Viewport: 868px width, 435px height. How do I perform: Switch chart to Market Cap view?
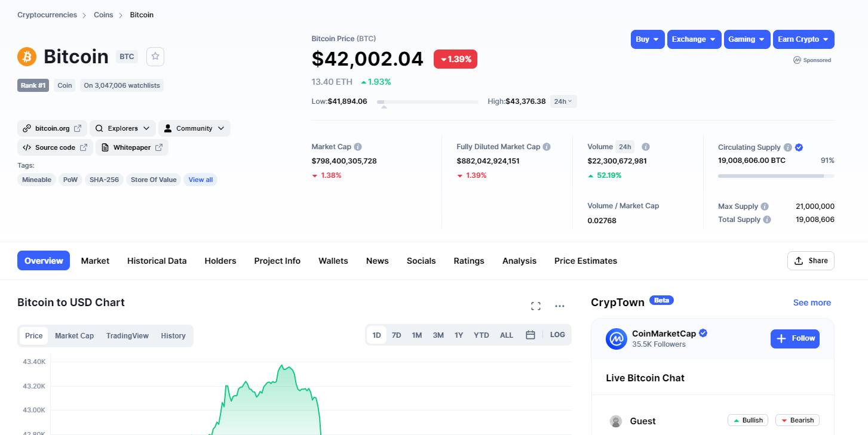click(x=75, y=336)
